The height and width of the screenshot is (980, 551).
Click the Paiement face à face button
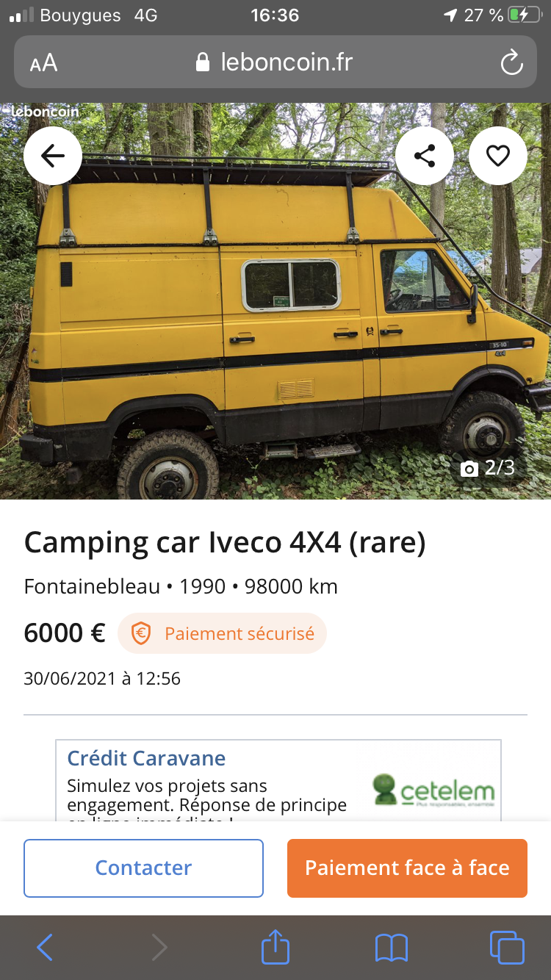(x=407, y=868)
